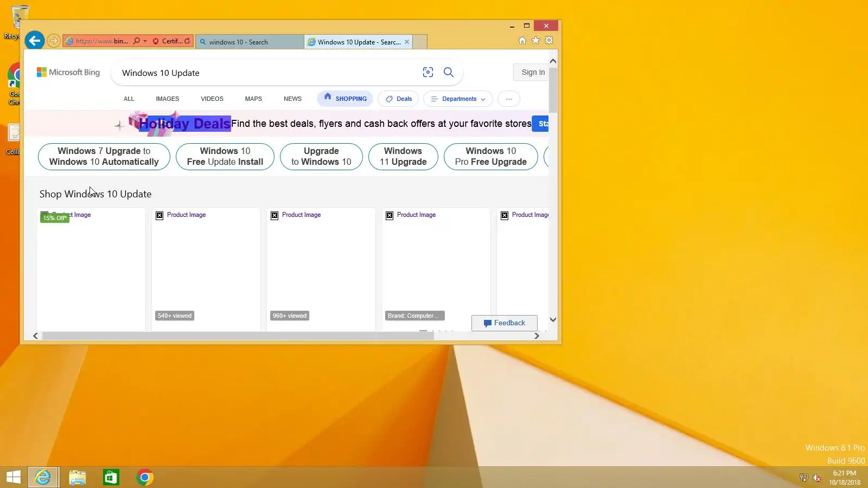The height and width of the screenshot is (488, 868).
Task: Expand the Departments dropdown
Action: pyautogui.click(x=458, y=99)
